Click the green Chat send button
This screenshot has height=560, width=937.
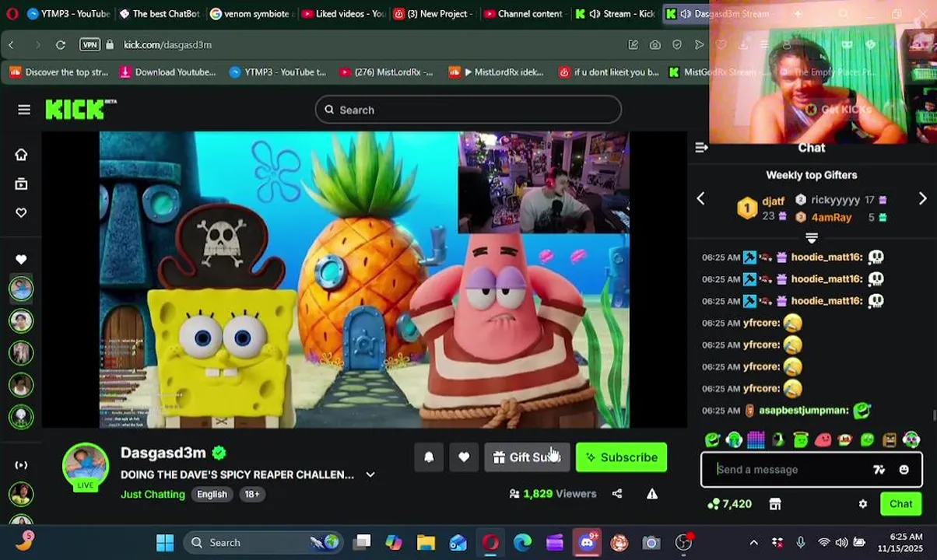point(900,504)
